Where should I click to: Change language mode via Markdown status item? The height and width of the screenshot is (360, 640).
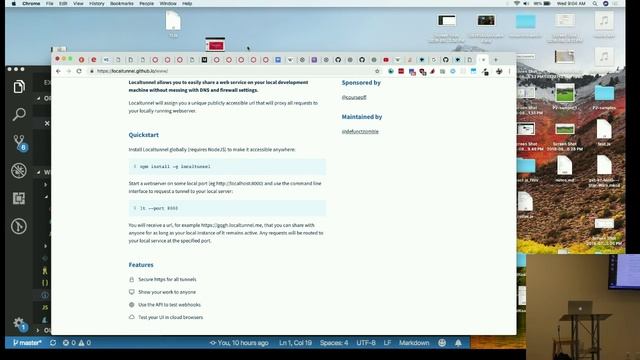pyautogui.click(x=414, y=343)
